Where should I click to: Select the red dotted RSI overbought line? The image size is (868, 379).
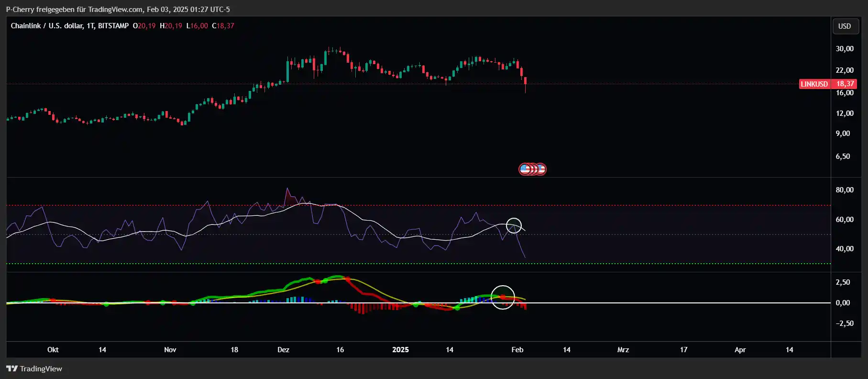tap(418, 205)
